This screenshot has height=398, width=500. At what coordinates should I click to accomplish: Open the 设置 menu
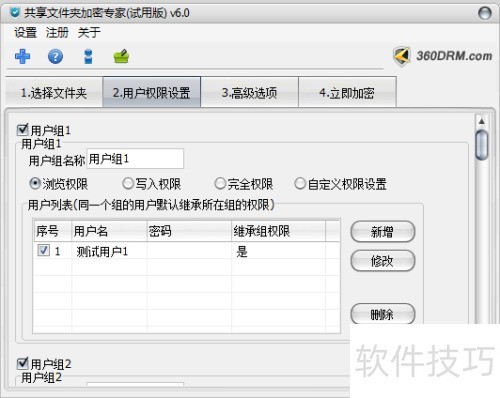coord(25,33)
